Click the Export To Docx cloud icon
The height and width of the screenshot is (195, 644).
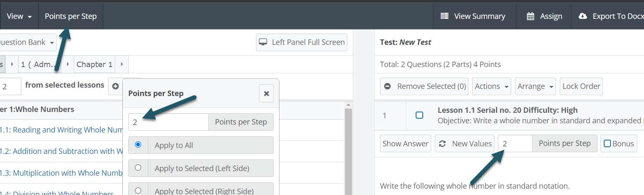point(583,16)
